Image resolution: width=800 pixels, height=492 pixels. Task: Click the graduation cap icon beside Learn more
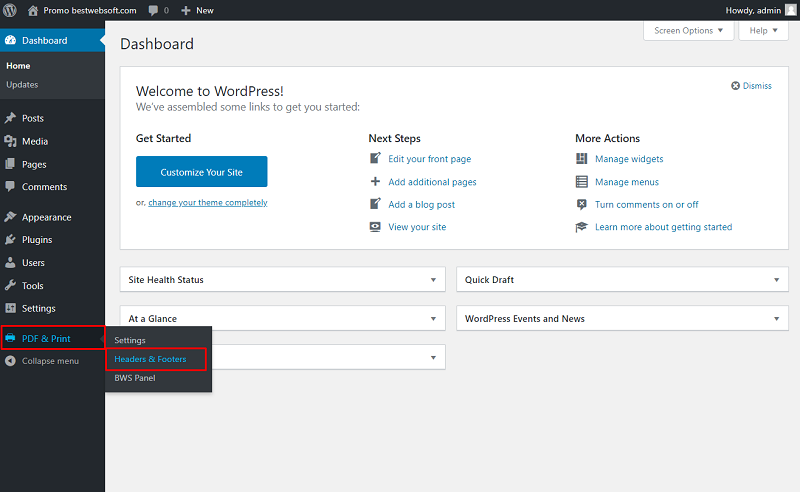point(582,227)
